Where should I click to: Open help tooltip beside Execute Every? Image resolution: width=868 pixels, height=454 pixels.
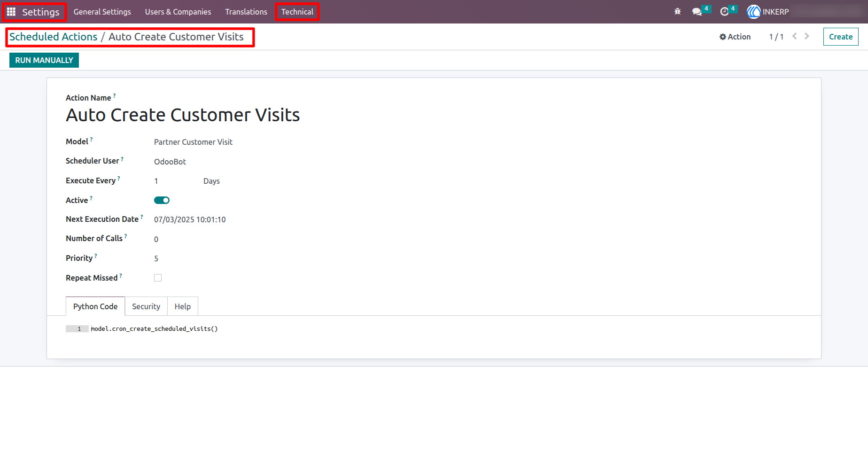pyautogui.click(x=118, y=178)
